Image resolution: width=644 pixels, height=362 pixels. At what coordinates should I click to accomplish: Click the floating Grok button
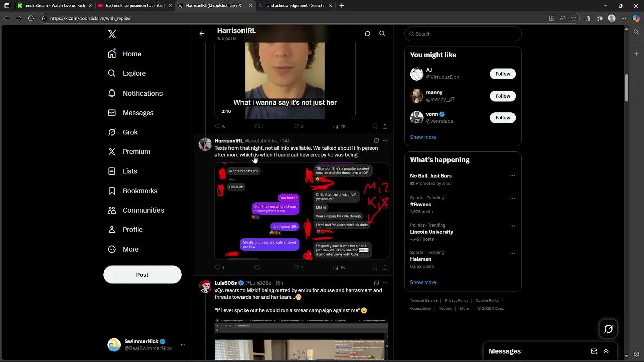609,329
